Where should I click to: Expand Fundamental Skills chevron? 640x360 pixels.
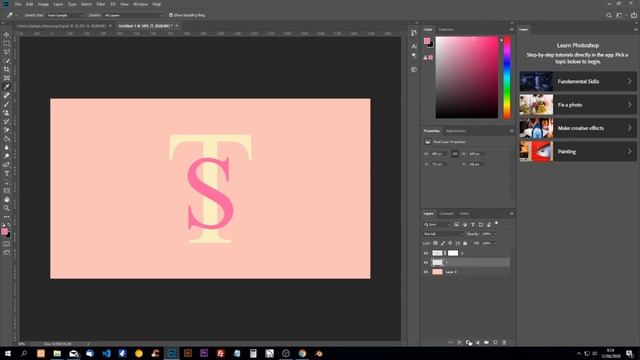(x=629, y=81)
